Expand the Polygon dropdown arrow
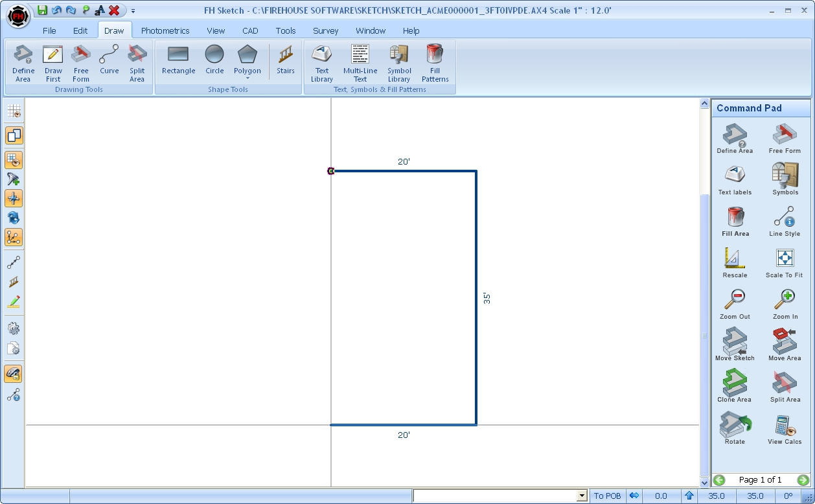The width and height of the screenshot is (815, 504). [247, 78]
